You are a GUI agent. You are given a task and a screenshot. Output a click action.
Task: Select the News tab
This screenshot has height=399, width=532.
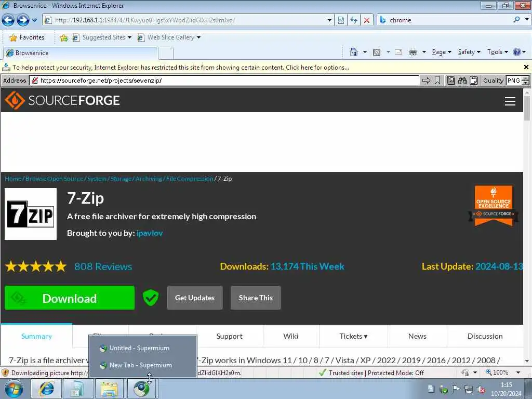pos(417,336)
